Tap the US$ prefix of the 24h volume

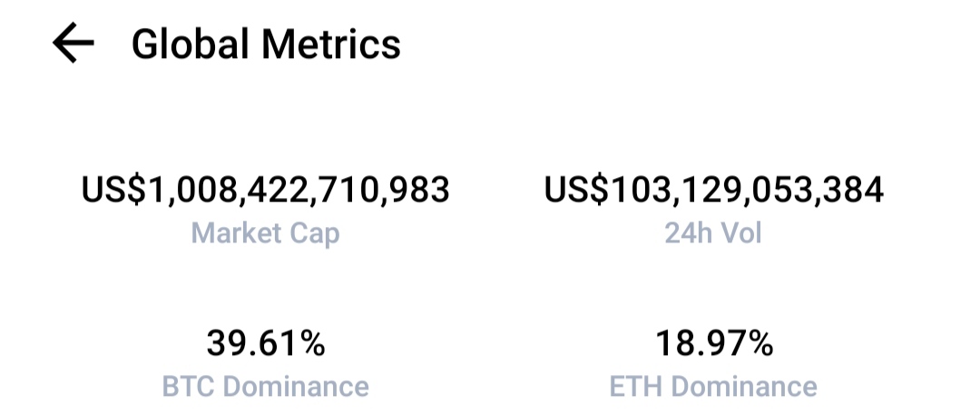575,190
